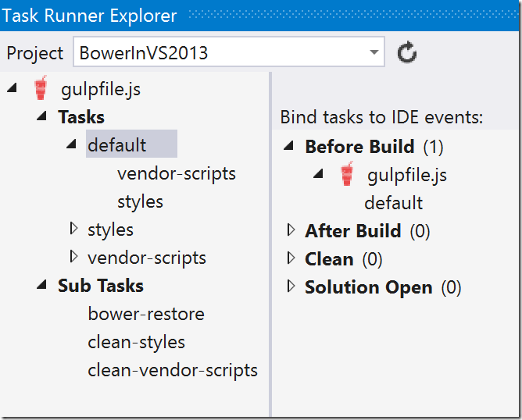Select the default task in Tasks
This screenshot has height=420, width=522.
point(117,145)
